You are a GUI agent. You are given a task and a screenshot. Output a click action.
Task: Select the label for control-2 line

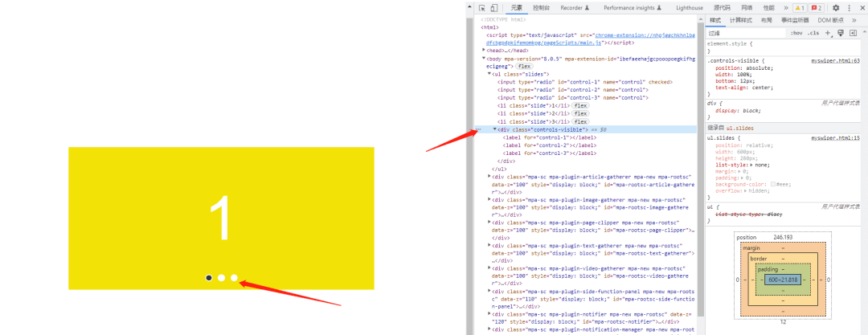click(x=549, y=145)
